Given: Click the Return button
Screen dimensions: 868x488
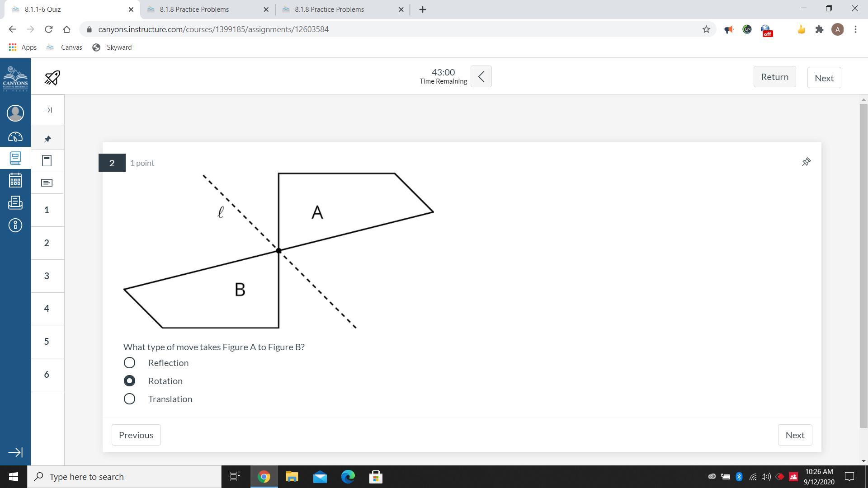Looking at the screenshot, I should (x=774, y=77).
